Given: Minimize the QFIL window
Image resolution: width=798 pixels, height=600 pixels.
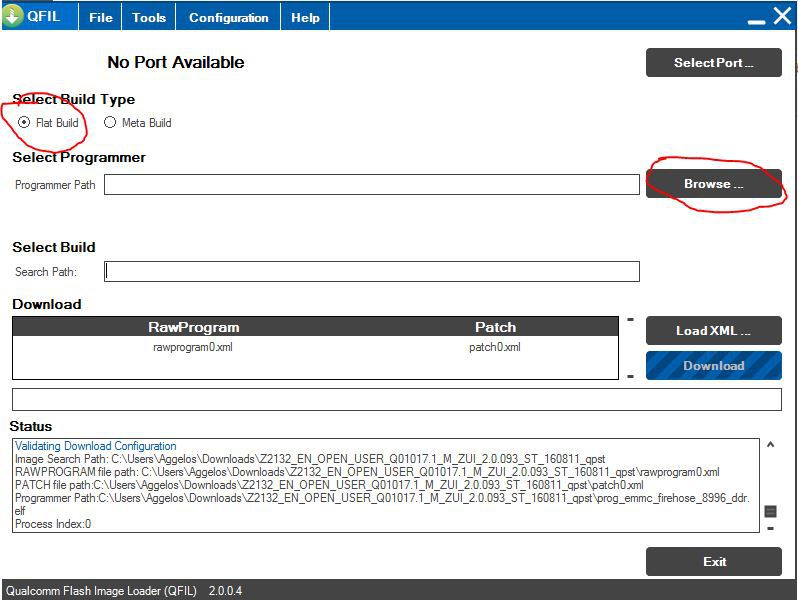Looking at the screenshot, I should (756, 21).
